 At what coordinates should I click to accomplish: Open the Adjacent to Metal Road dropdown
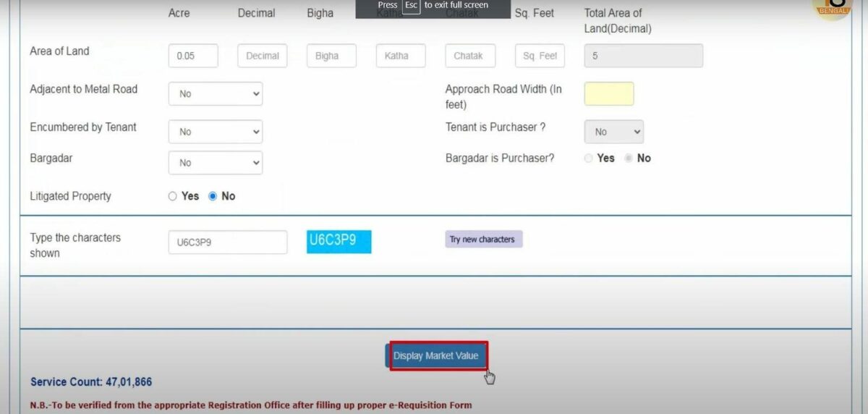tap(215, 94)
